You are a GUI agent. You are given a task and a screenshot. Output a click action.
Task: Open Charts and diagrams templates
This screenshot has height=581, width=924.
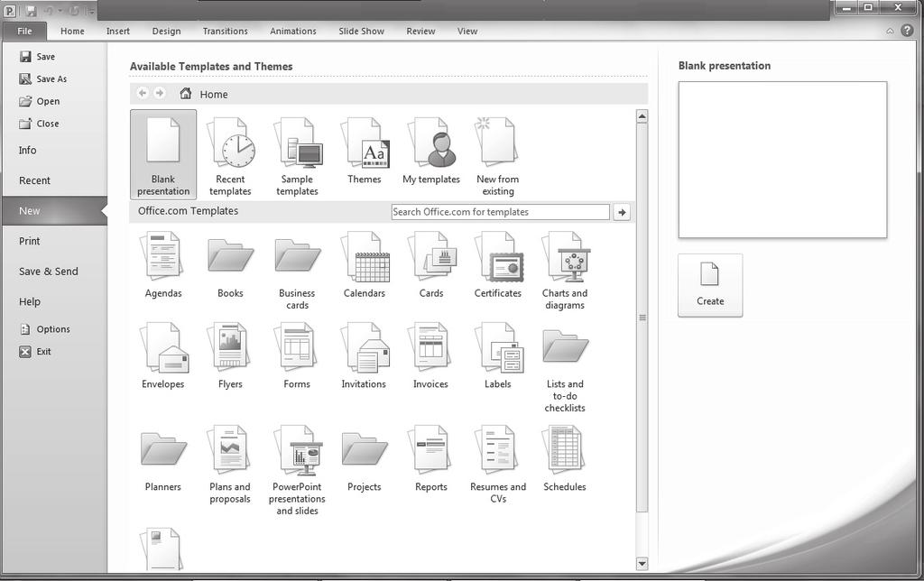565,271
